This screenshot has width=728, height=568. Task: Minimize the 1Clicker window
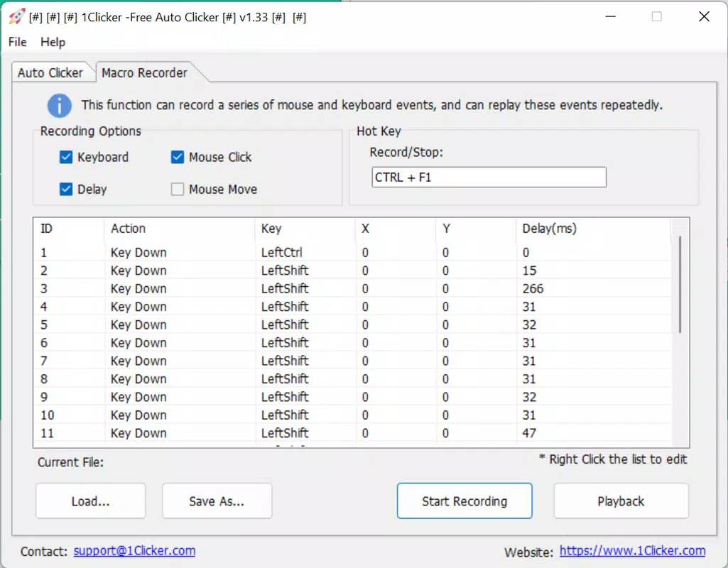point(611,17)
